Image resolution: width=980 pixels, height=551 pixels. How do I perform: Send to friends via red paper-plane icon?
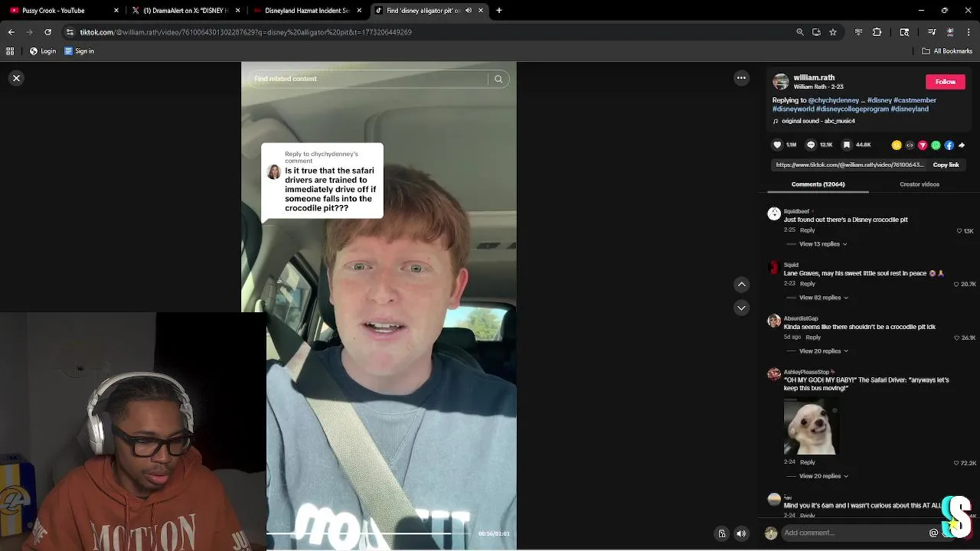tap(923, 145)
